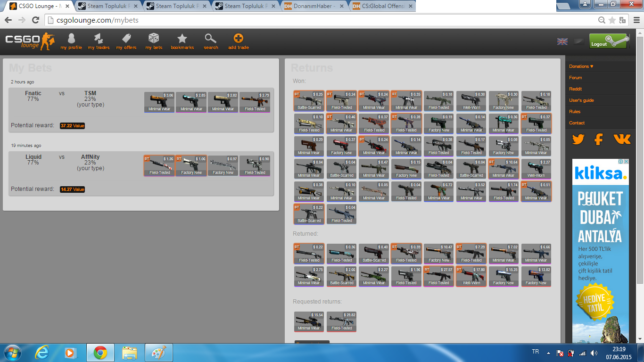644x362 pixels.
Task: Click the $1.06 Factory New bet item
Action: 191,165
